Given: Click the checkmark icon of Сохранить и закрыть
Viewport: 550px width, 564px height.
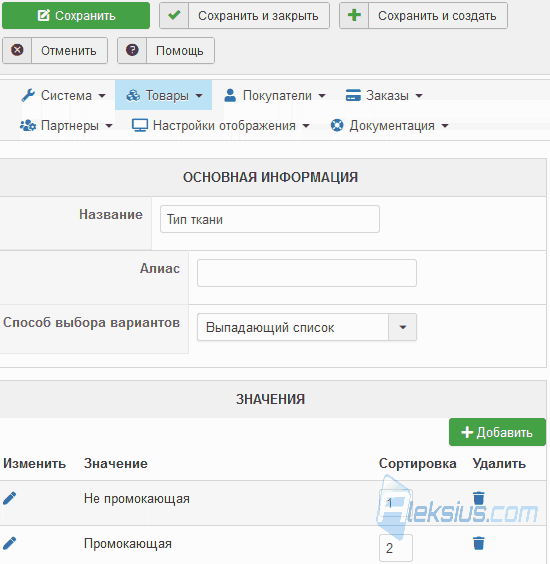Looking at the screenshot, I should point(174,15).
